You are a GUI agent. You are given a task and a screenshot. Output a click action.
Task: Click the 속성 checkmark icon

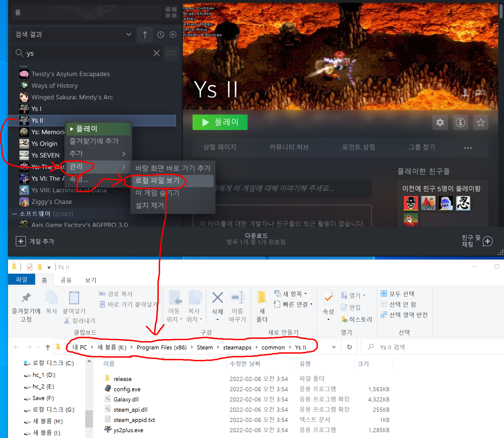pyautogui.click(x=328, y=298)
